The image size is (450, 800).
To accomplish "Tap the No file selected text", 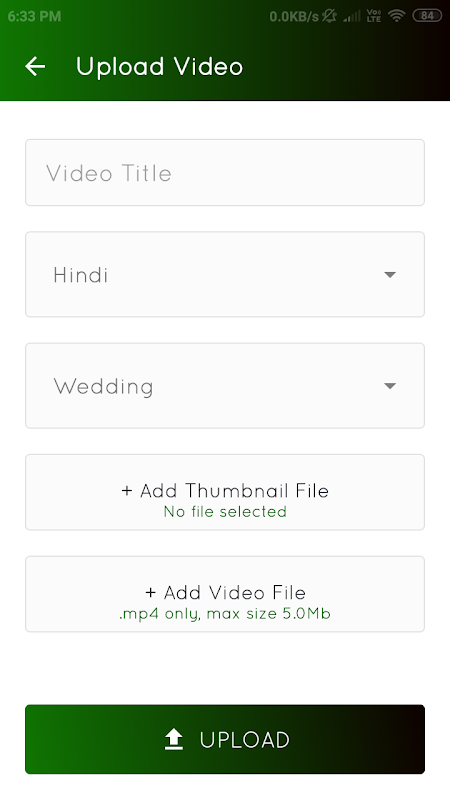I will coord(225,511).
